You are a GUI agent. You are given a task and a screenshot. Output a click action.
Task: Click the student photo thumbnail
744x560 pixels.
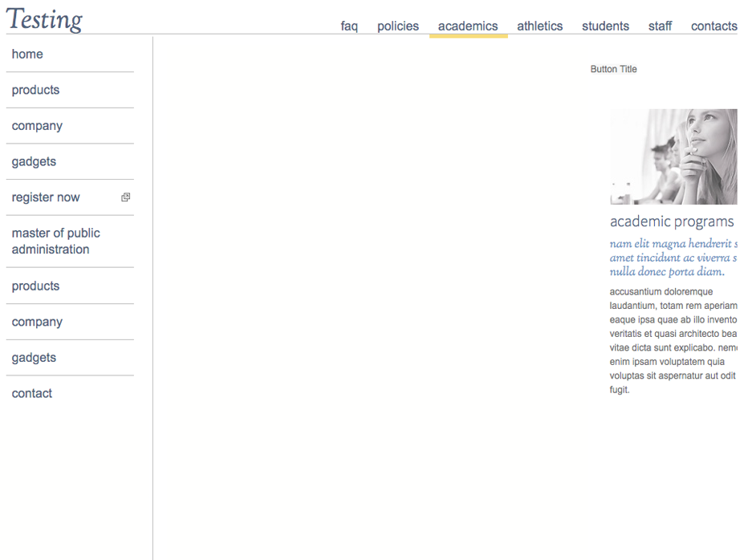click(x=673, y=156)
